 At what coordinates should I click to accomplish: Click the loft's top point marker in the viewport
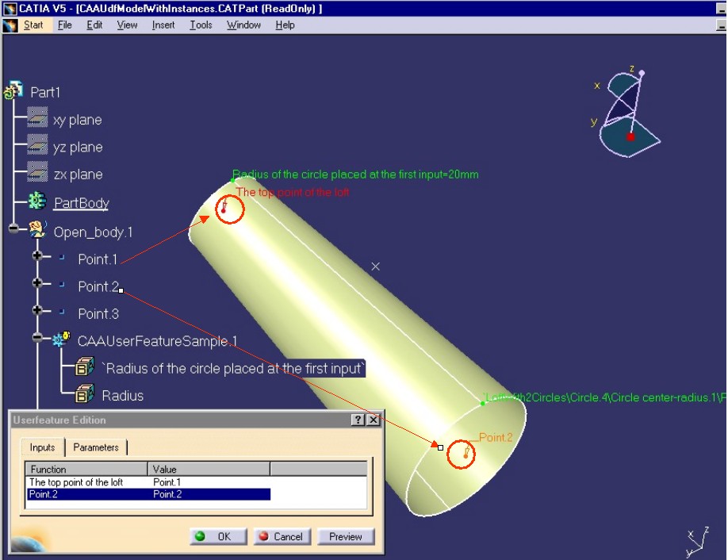coord(224,210)
